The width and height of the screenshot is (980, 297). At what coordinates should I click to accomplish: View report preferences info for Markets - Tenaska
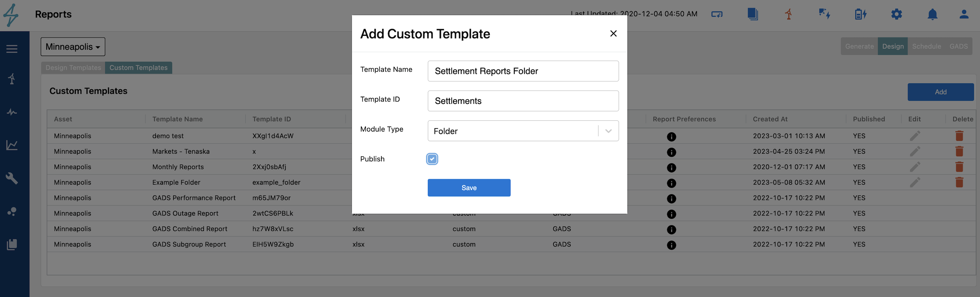point(671,152)
